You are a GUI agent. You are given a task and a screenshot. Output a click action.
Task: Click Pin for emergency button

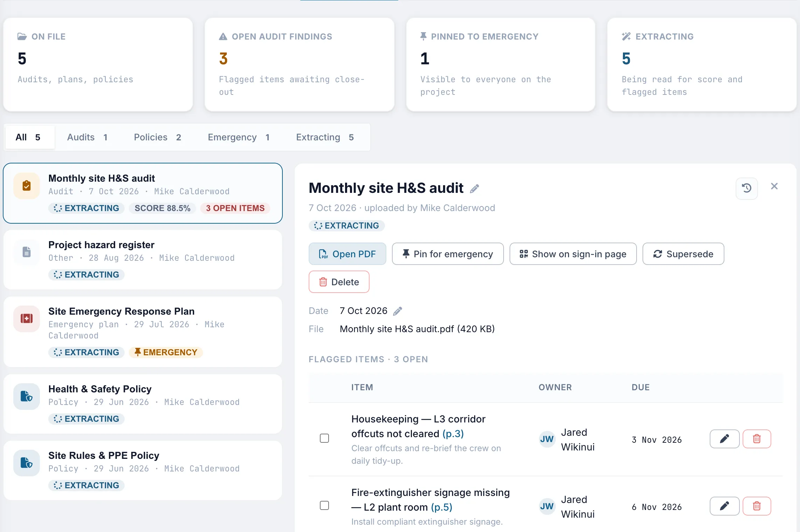[x=448, y=254]
